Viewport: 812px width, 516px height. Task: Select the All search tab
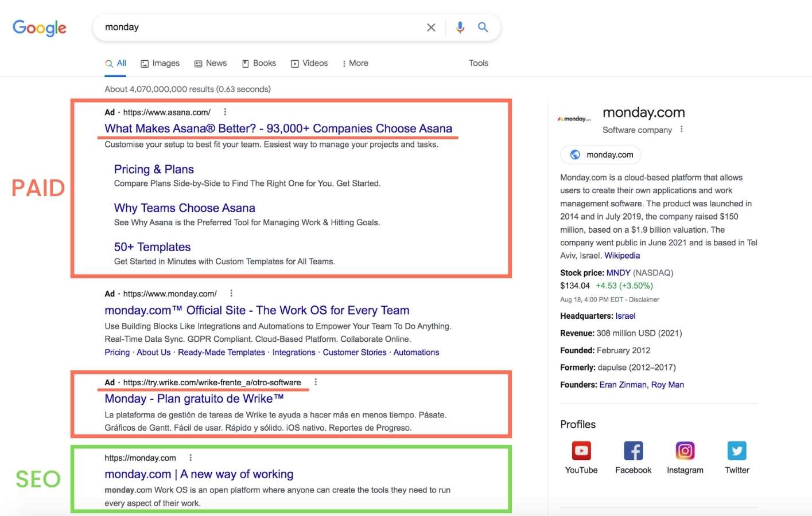coord(115,63)
